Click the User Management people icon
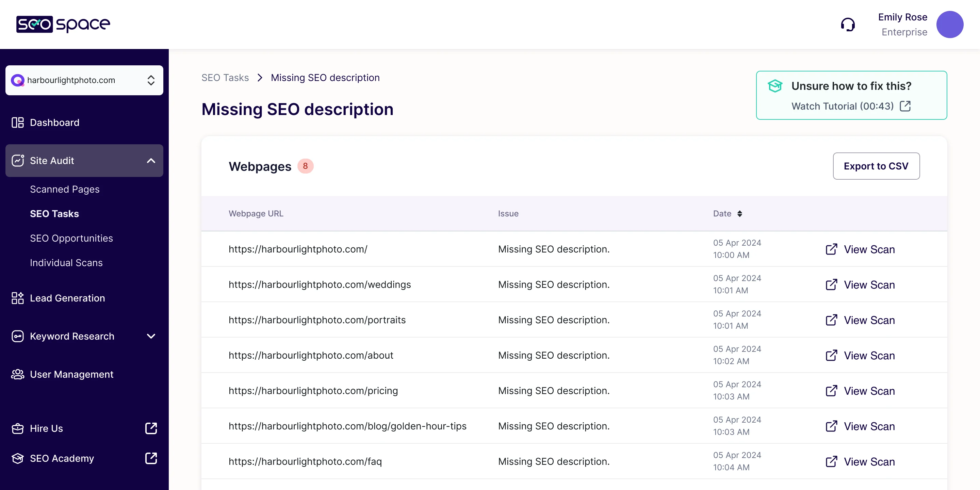This screenshot has height=490, width=980. click(x=17, y=374)
